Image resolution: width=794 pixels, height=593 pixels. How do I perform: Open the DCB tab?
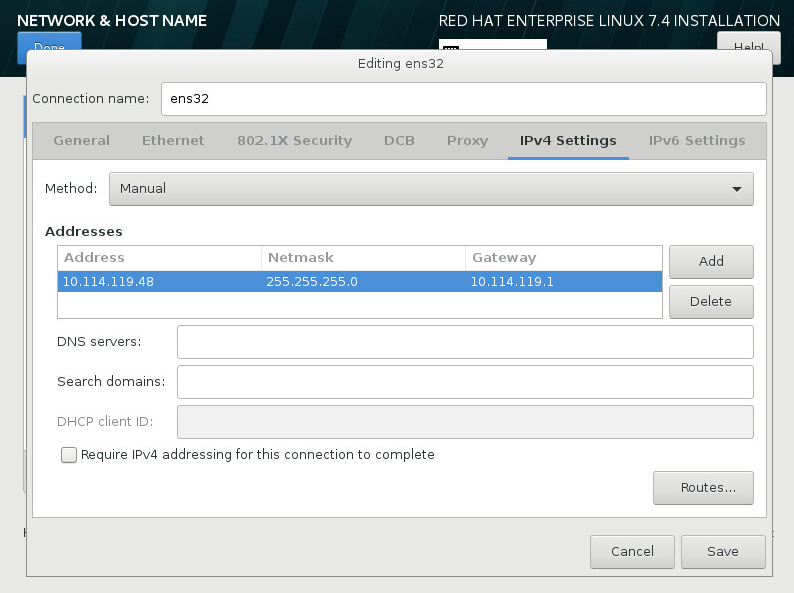pyautogui.click(x=399, y=140)
